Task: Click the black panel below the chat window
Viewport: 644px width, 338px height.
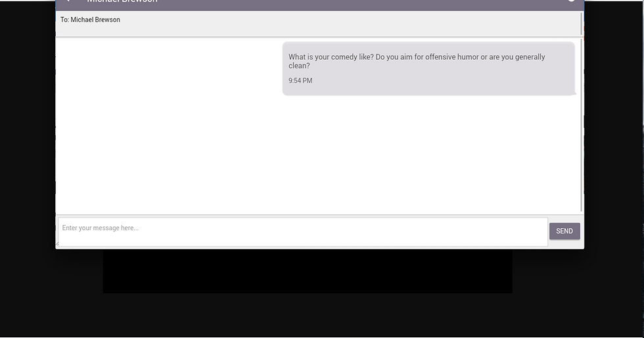Action: pos(308,272)
